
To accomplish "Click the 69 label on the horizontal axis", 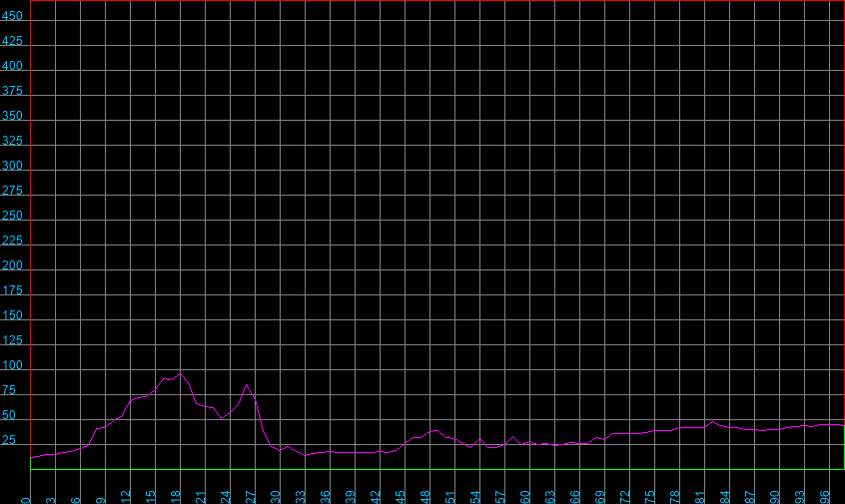I will pos(600,497).
